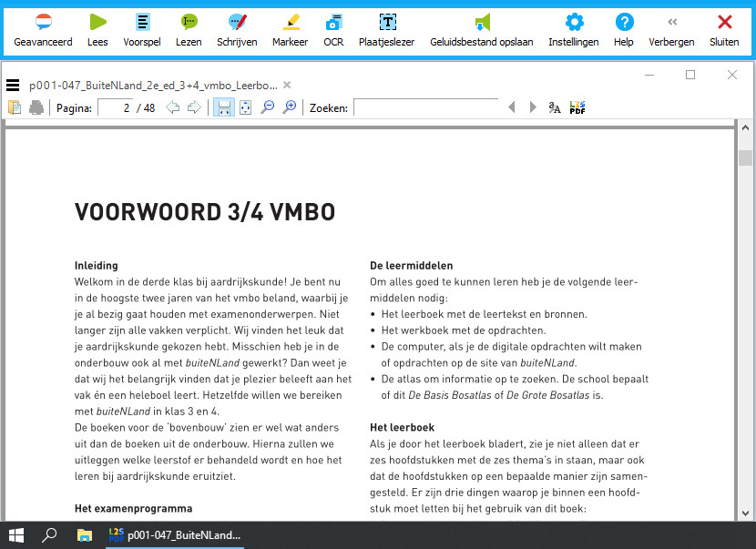The image size is (756, 549).
Task: Click the p001-047_BuiteNLand taskbar button
Action: click(175, 535)
